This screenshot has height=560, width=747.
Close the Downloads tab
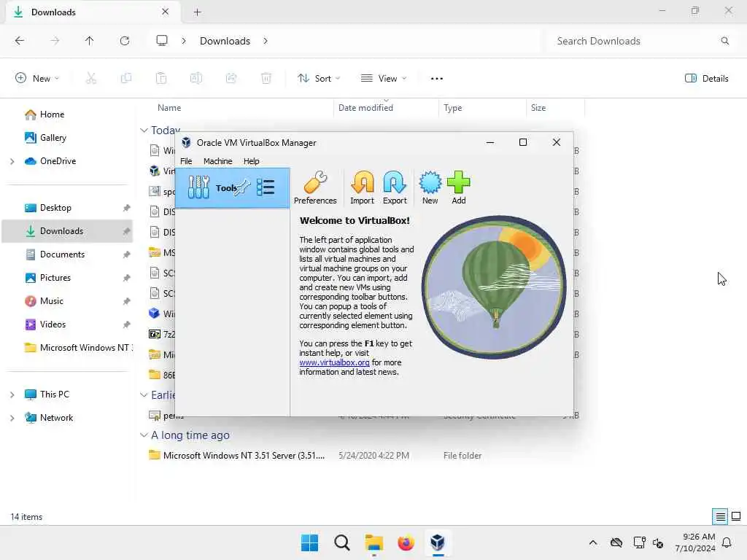[166, 12]
